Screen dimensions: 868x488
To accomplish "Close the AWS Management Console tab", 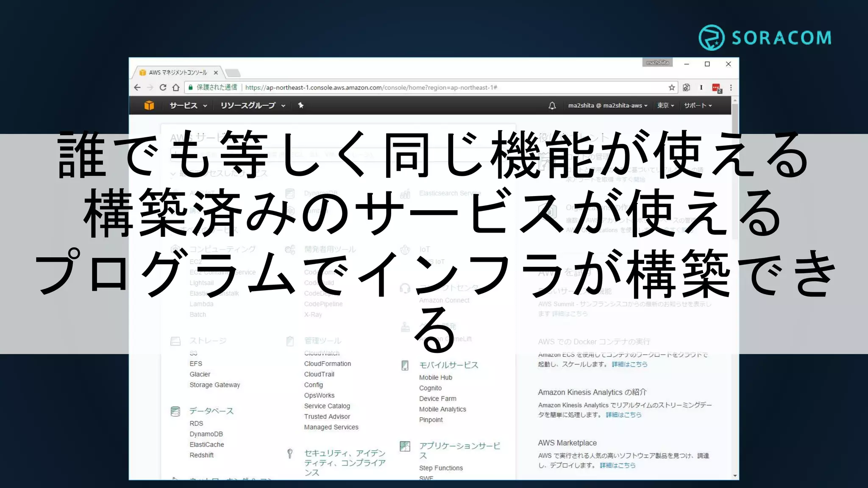I will (x=216, y=72).
